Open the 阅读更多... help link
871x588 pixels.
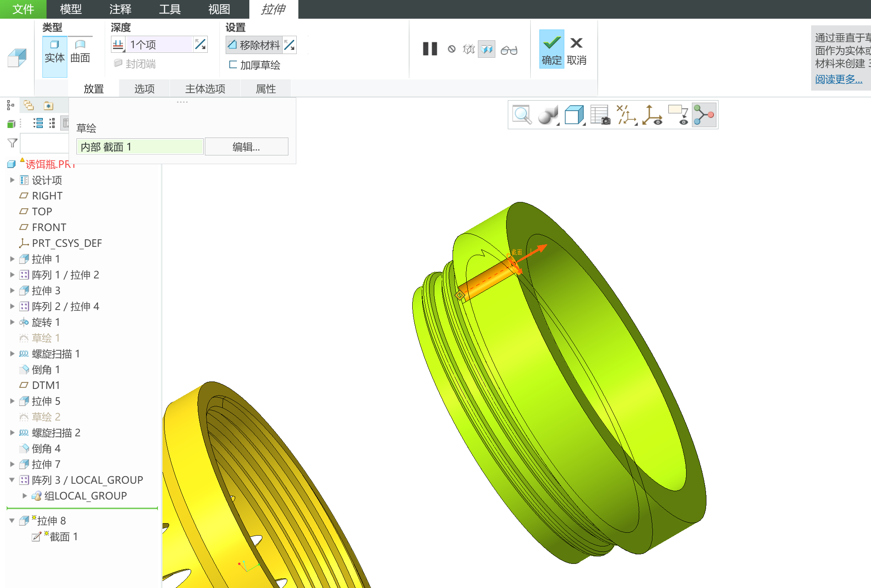point(839,79)
